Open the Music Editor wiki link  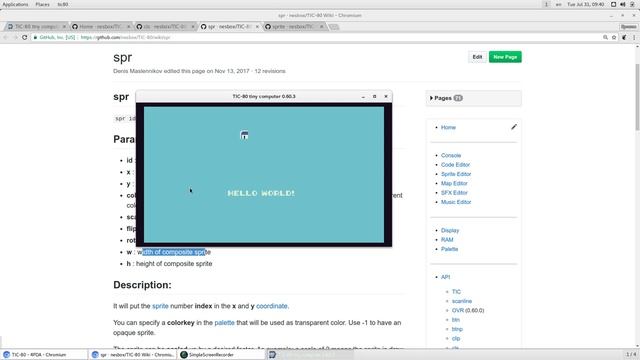pyautogui.click(x=456, y=202)
